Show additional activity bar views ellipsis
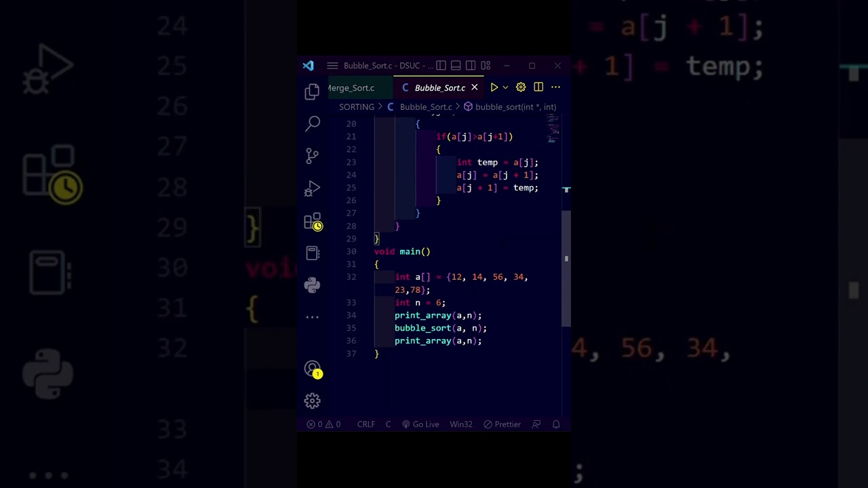 pyautogui.click(x=312, y=317)
